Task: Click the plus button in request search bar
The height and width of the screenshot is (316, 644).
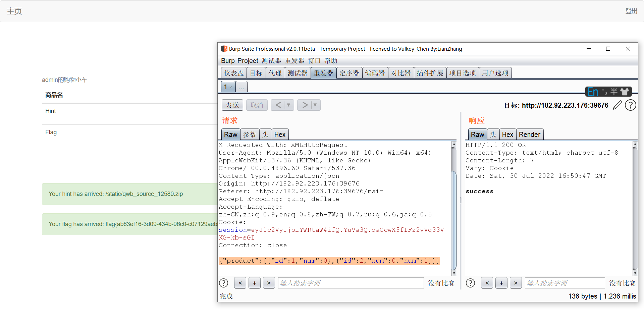Action: pyautogui.click(x=255, y=283)
